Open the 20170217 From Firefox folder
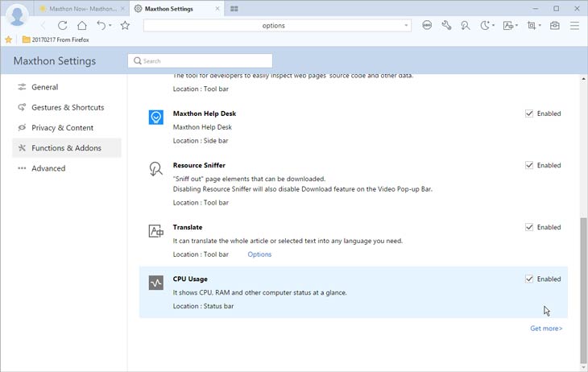Screen dimensions: 588x372 56,39
